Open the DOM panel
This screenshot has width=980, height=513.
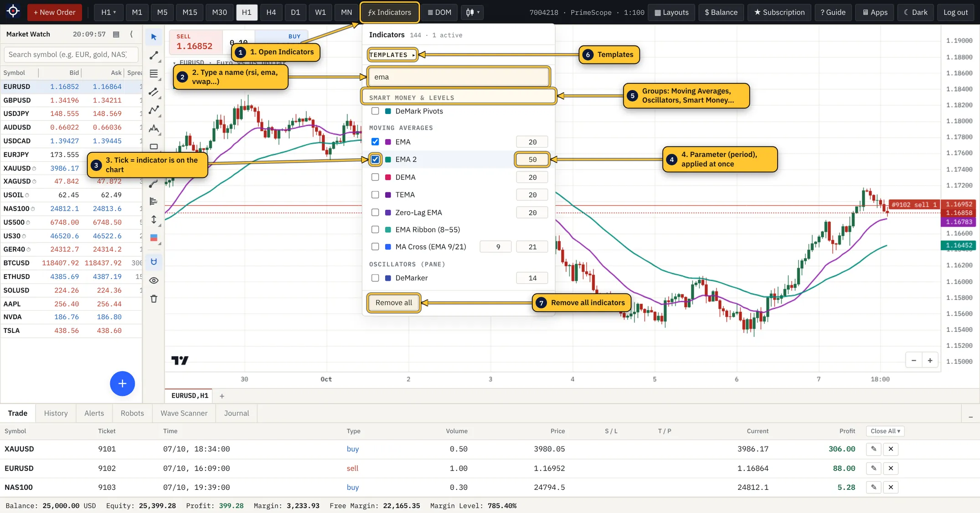click(439, 12)
